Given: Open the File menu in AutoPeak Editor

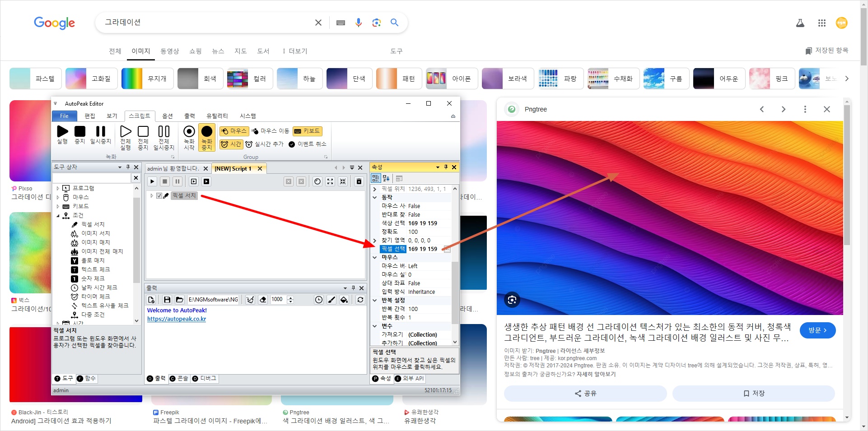Looking at the screenshot, I should coord(64,116).
